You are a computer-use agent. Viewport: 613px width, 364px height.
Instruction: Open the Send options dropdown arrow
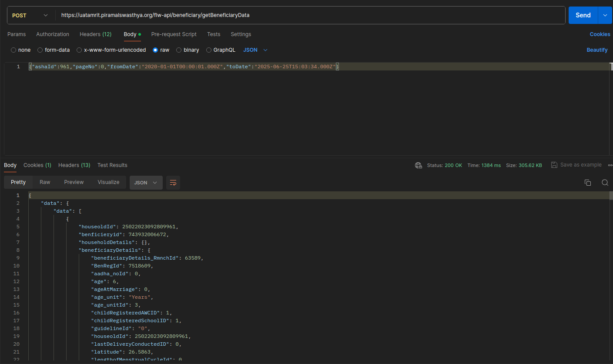pyautogui.click(x=605, y=15)
